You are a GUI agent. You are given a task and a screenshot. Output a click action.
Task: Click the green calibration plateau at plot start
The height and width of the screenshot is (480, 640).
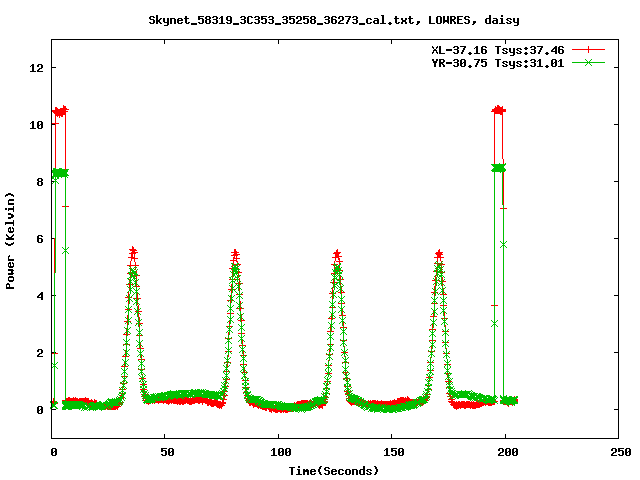tap(60, 173)
